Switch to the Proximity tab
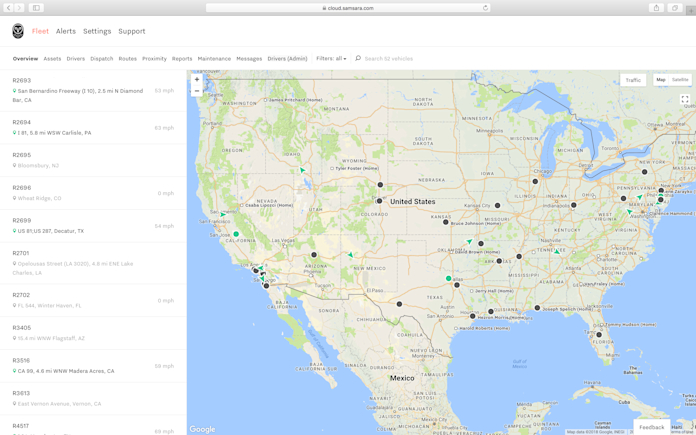 tap(154, 59)
